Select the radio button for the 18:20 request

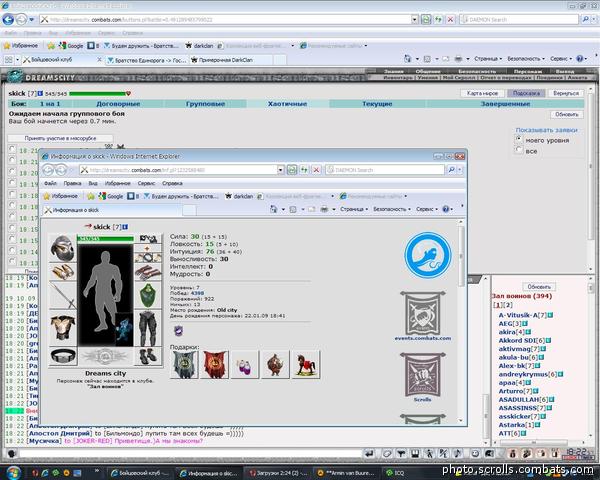(13, 171)
